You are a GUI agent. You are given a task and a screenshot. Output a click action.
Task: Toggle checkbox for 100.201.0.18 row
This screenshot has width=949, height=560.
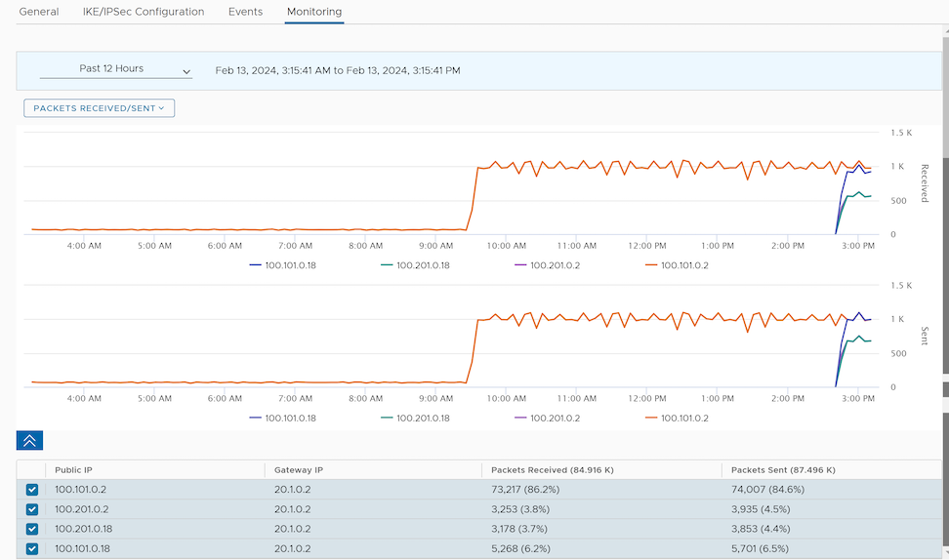click(x=32, y=529)
